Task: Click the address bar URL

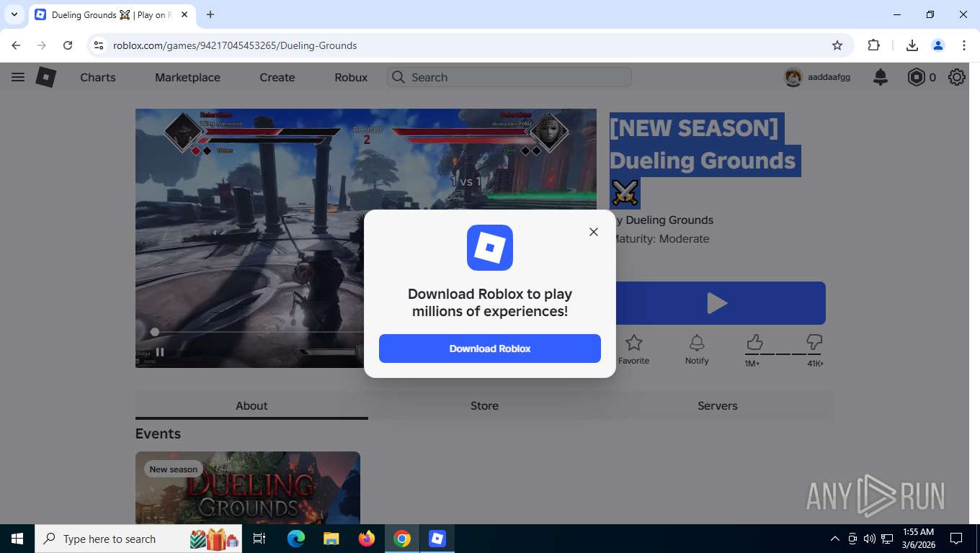Action: tap(235, 45)
